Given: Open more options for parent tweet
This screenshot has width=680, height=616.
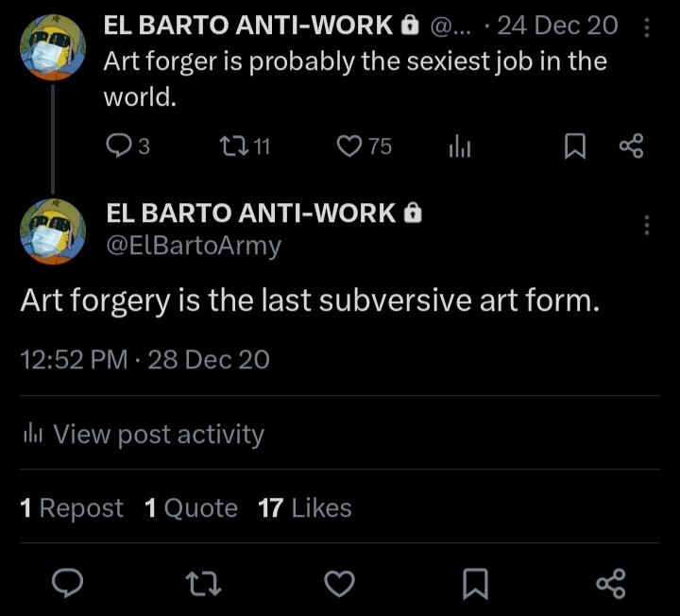Looking at the screenshot, I should click(x=647, y=27).
